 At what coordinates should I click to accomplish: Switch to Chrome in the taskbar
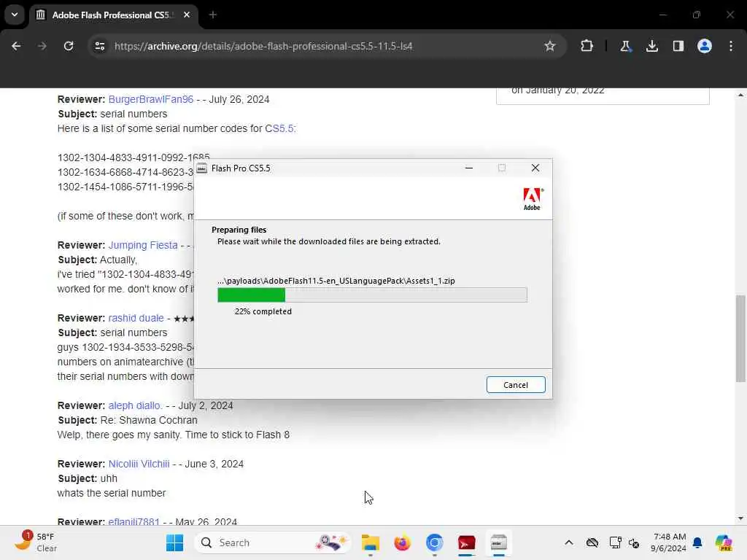[x=435, y=542]
